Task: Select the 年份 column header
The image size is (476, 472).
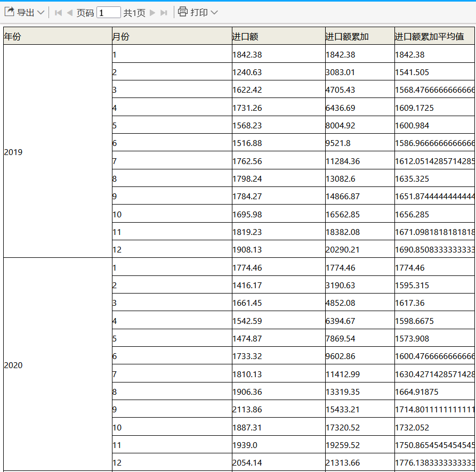Action: point(58,36)
